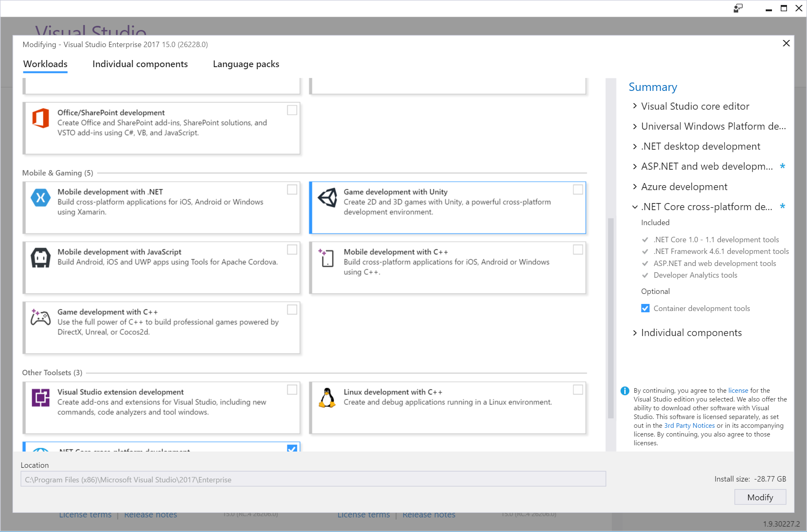Switch to Individual components tab
The height and width of the screenshot is (532, 807).
[140, 64]
